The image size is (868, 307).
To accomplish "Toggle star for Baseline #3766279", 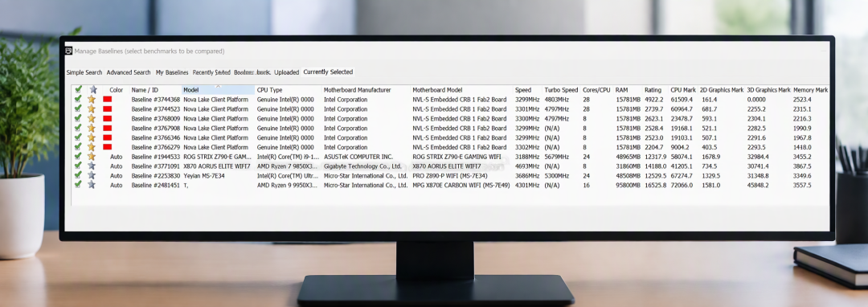I will coord(92,146).
